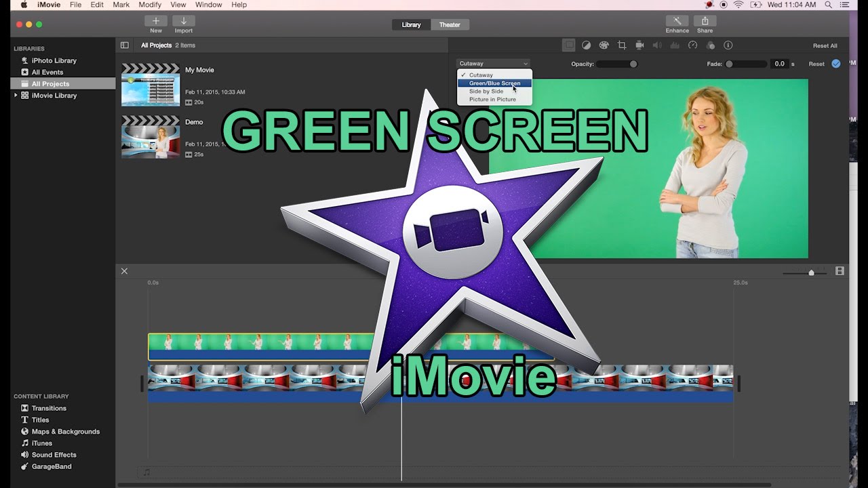Viewport: 868px width, 488px height.
Task: Open the volume adjustment icon
Action: point(657,45)
